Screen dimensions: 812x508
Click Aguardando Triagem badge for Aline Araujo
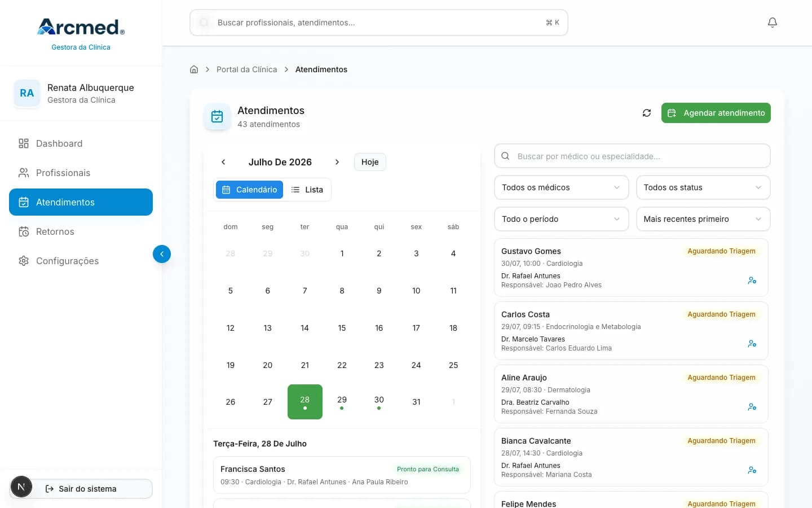(721, 378)
